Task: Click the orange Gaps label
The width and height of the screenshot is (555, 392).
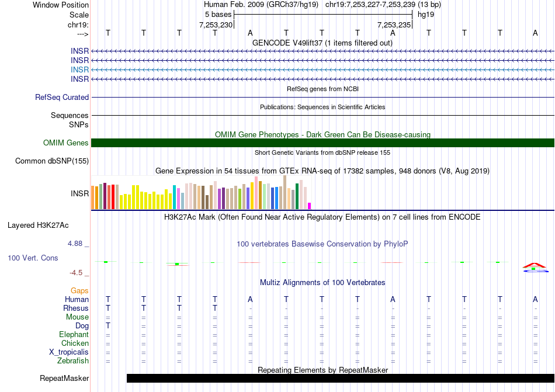Action: [x=79, y=290]
